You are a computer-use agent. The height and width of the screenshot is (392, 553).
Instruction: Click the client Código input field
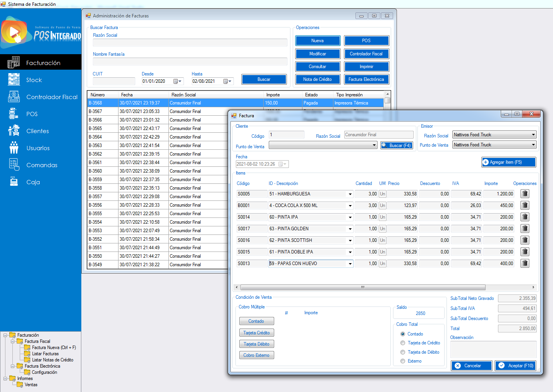point(287,135)
